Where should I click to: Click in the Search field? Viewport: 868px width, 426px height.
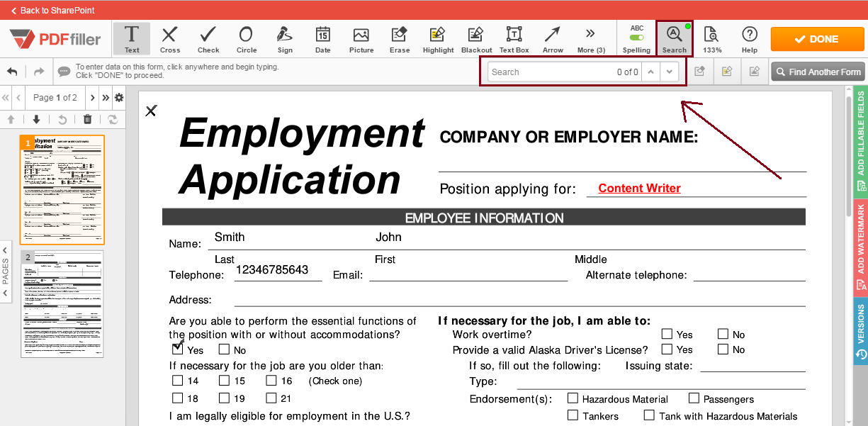coord(553,72)
